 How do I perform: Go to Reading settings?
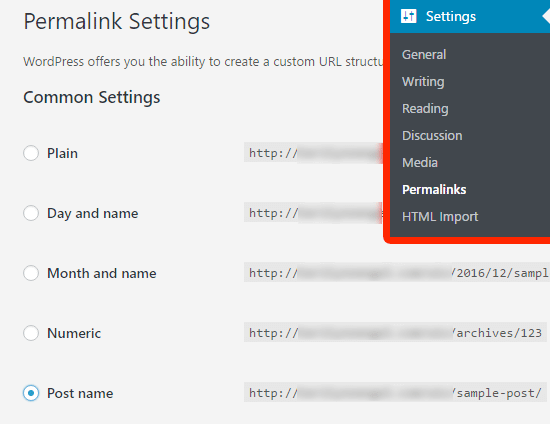click(425, 109)
